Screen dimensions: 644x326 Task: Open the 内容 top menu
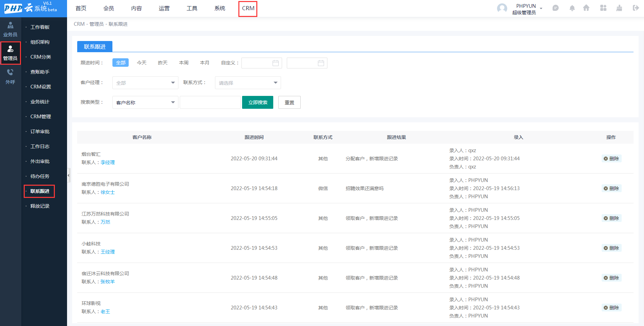tap(136, 8)
